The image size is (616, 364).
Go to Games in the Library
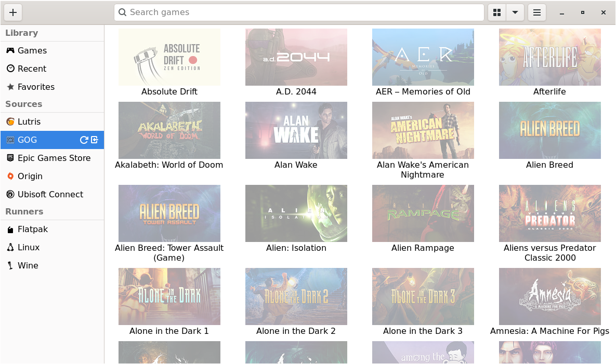click(32, 50)
